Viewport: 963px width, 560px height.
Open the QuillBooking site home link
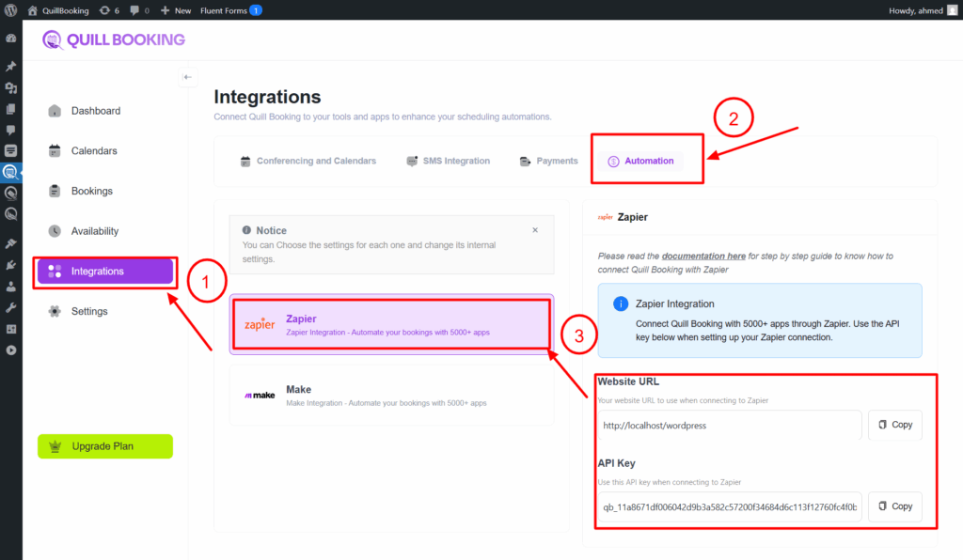click(58, 10)
